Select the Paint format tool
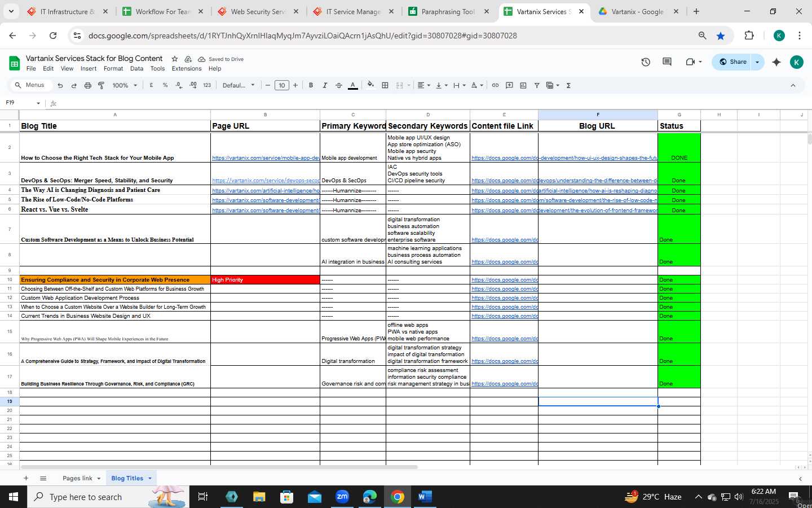The height and width of the screenshot is (508, 812). click(101, 85)
